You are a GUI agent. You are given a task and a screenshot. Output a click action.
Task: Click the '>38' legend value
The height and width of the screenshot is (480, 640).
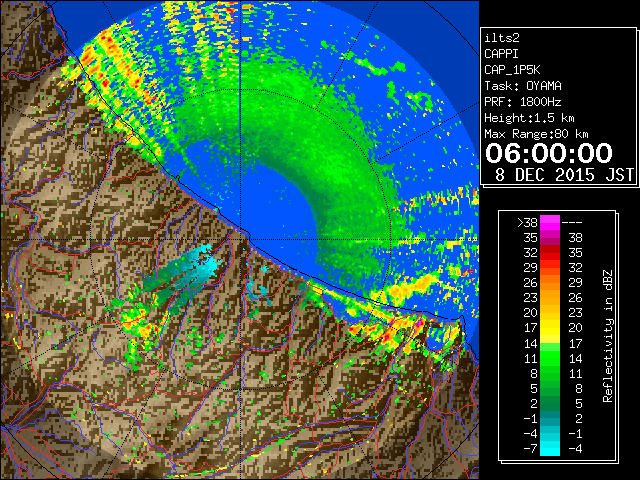[527, 223]
